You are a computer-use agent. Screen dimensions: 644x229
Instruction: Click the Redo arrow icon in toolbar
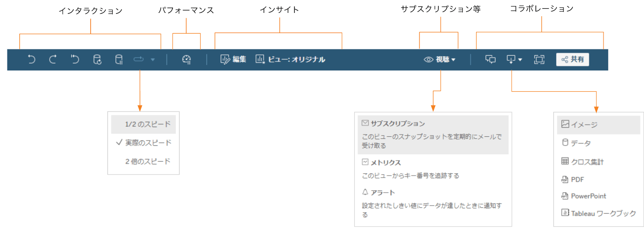point(53,59)
